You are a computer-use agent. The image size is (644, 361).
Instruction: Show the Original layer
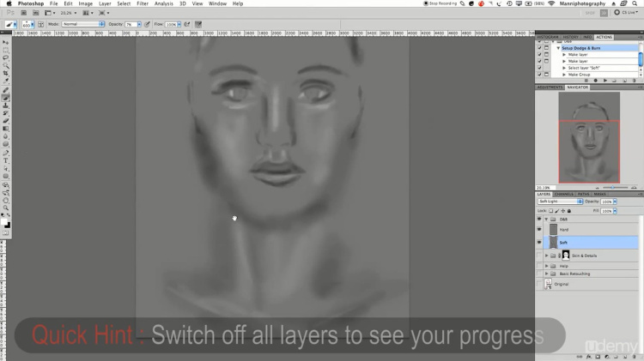click(x=539, y=284)
